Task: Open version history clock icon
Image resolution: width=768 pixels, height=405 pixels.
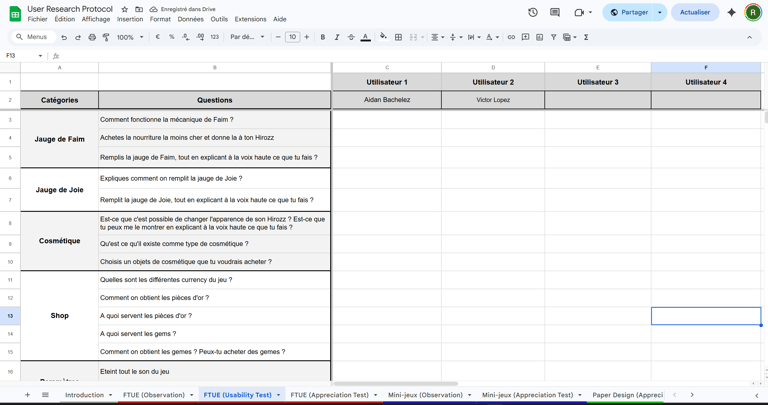Action: pyautogui.click(x=533, y=12)
